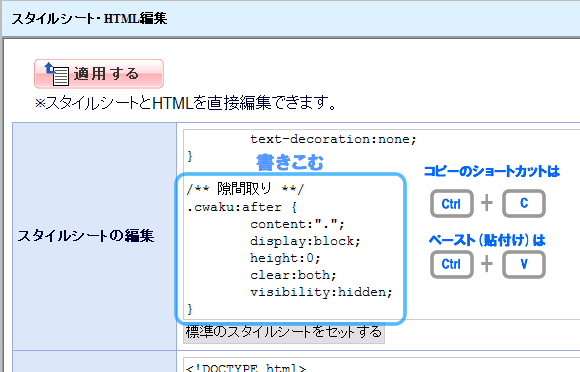Screen dimensions: 580x372
Task: Click the 適用する apply button
Action: [x=99, y=74]
